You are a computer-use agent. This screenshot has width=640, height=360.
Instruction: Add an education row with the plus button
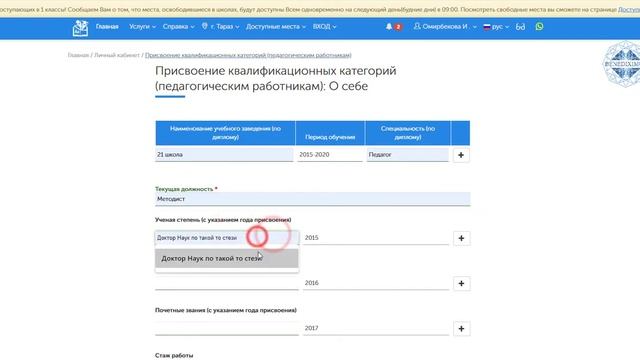tap(461, 155)
